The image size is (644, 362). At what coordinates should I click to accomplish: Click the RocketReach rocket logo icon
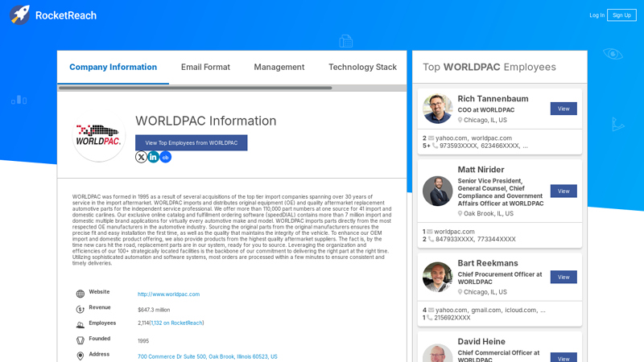(19, 15)
